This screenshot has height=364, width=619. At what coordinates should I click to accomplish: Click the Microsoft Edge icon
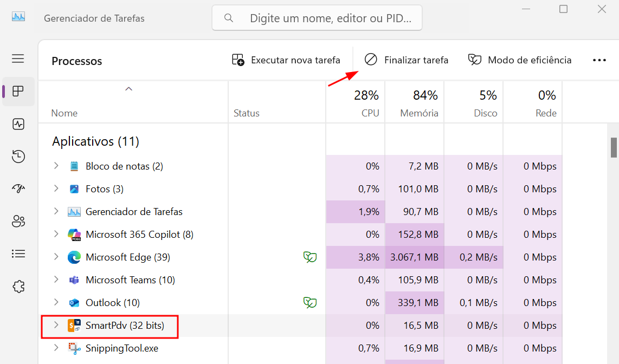pyautogui.click(x=74, y=257)
